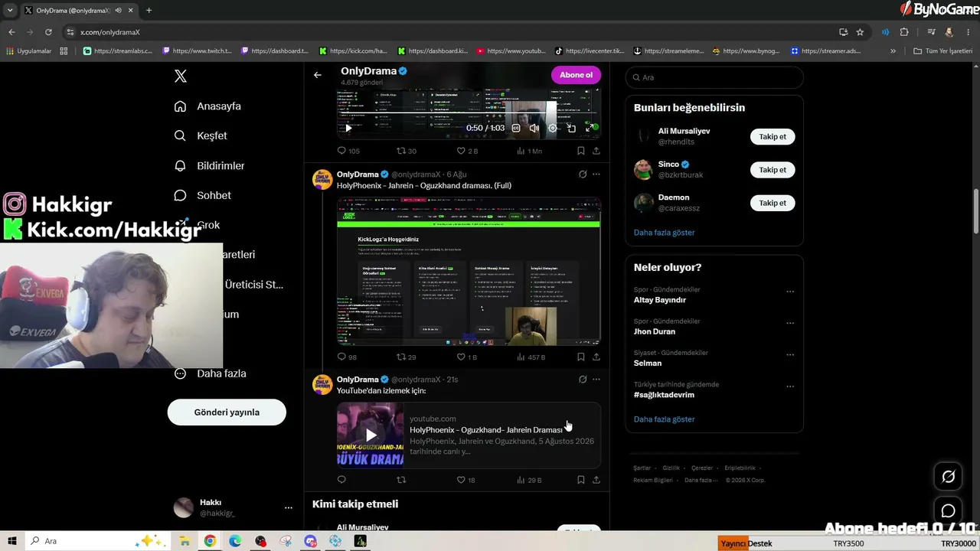
Task: Focus the X search field Ara
Action: click(x=714, y=77)
